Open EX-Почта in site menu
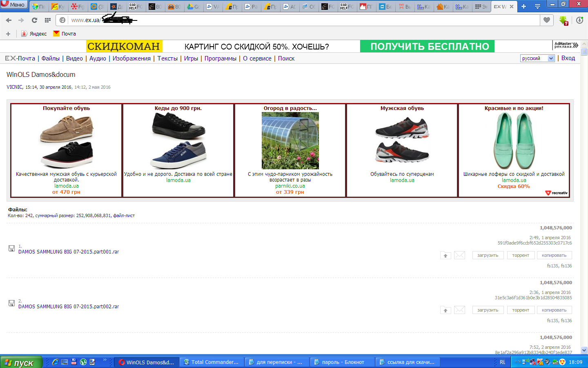This screenshot has width=588, height=368. click(20, 58)
